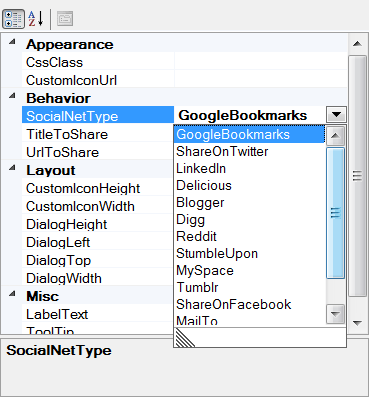Open the Property Pages toolbar button
Screen dimensions: 369x397
tap(65, 19)
